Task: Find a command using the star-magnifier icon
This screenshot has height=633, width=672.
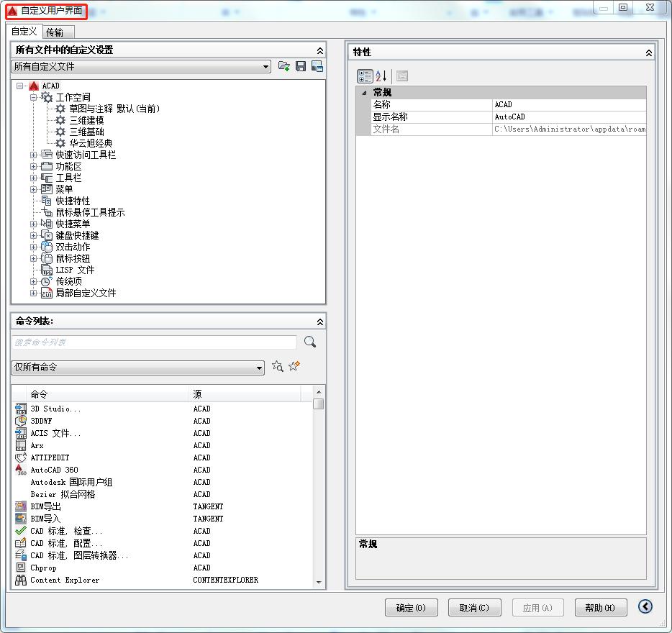Action: click(x=278, y=367)
